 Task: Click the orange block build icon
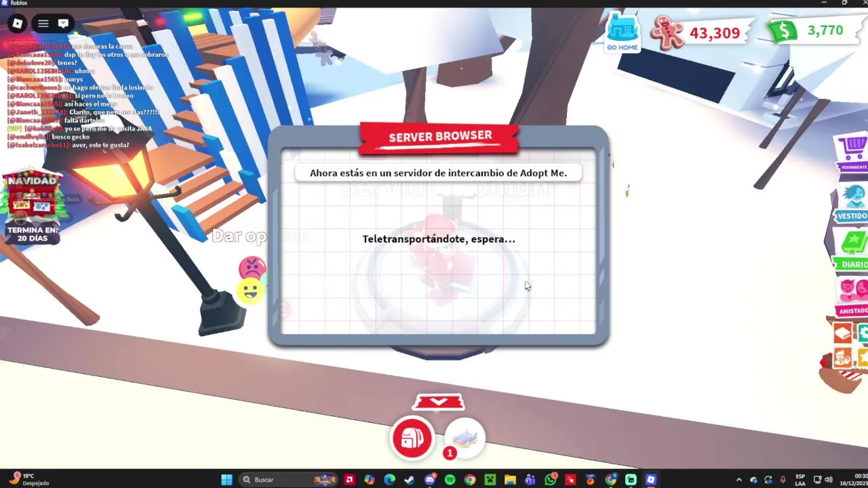point(843,333)
